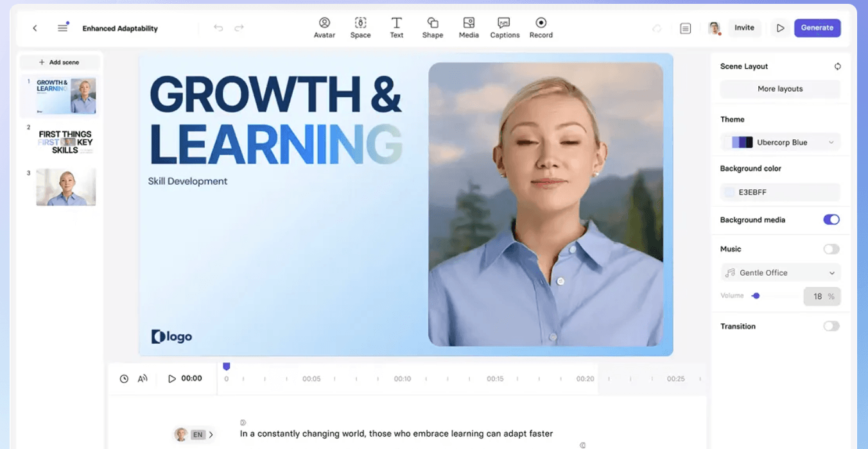868x449 pixels.
Task: Click the Generate button
Action: pyautogui.click(x=817, y=28)
